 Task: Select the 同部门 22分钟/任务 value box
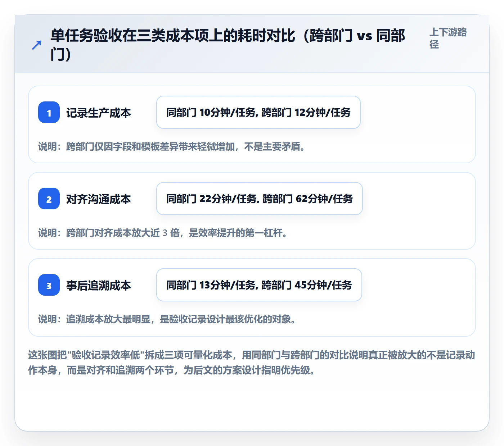[x=260, y=199]
